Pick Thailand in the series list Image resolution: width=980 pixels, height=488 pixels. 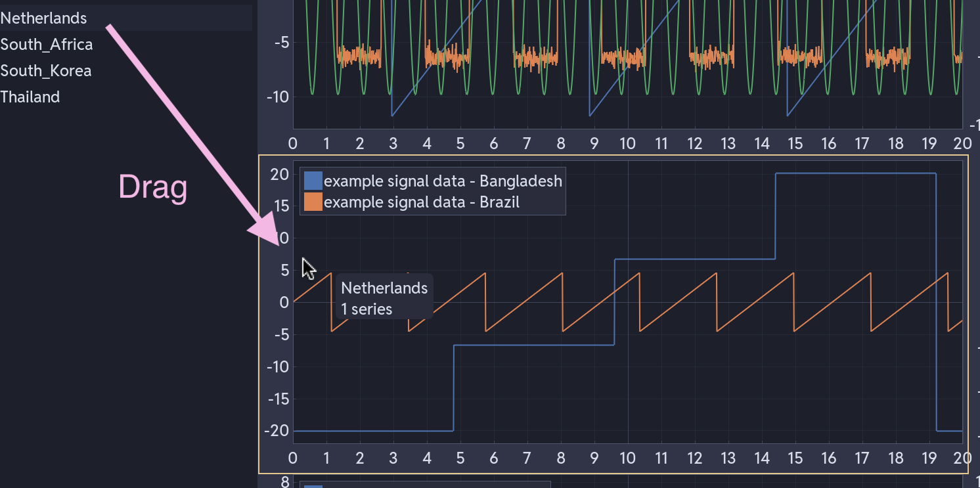(x=30, y=97)
